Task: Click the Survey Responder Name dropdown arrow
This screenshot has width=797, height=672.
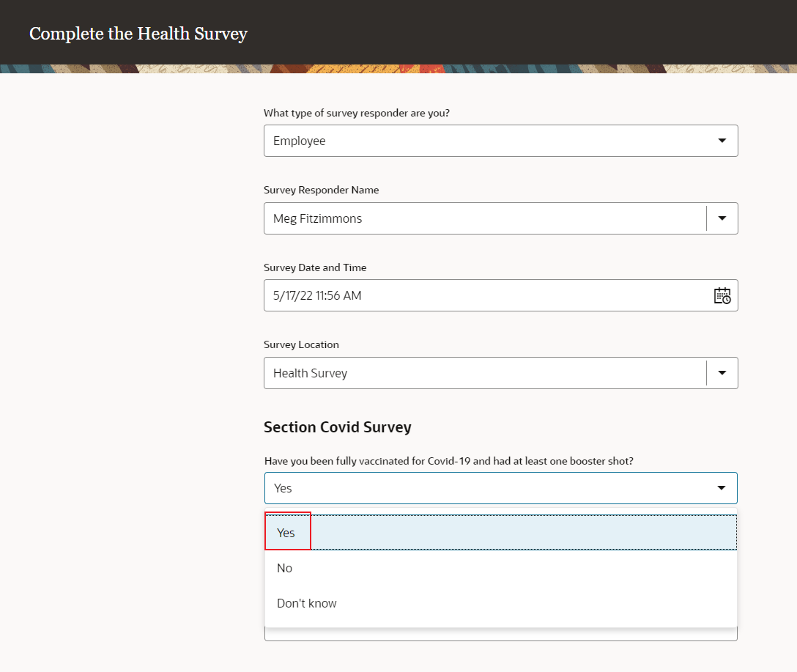Action: point(722,218)
